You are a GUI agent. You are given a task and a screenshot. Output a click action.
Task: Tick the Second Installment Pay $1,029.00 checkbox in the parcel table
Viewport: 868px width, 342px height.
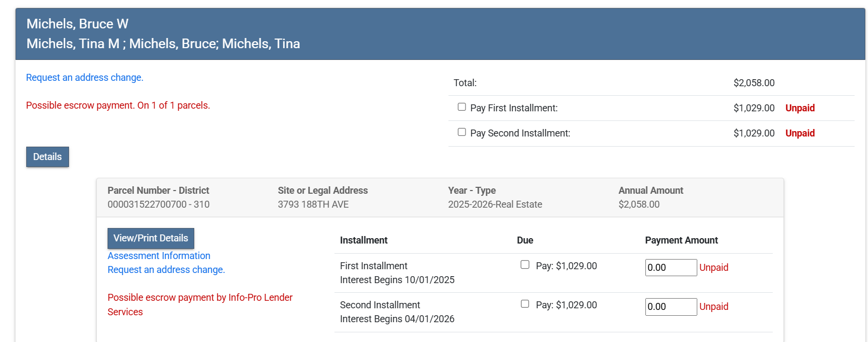tap(525, 304)
